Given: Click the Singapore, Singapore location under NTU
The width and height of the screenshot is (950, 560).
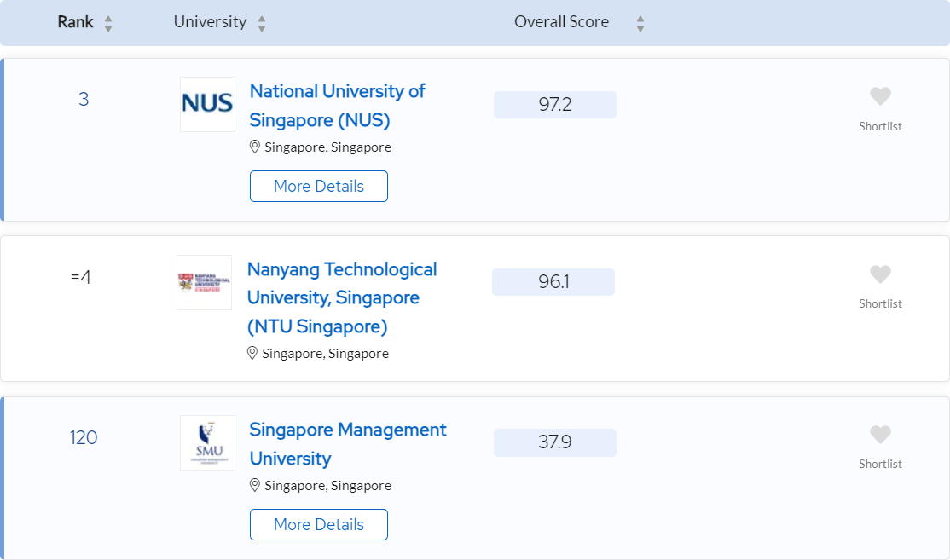Looking at the screenshot, I should tap(326, 354).
